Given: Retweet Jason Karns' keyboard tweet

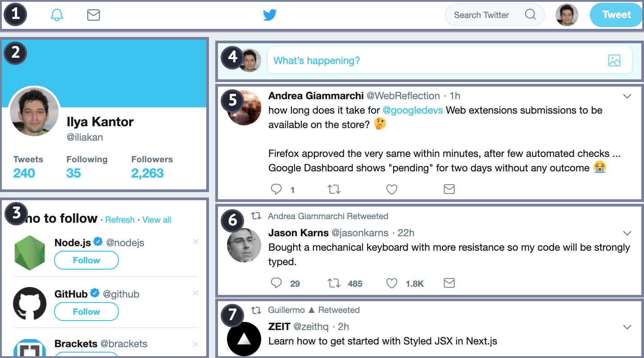Looking at the screenshot, I should (x=334, y=283).
